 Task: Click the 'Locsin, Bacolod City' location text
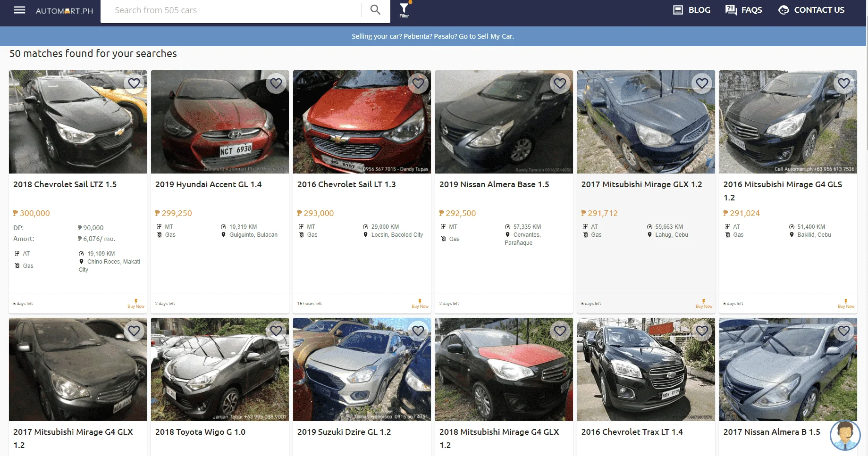pos(397,235)
